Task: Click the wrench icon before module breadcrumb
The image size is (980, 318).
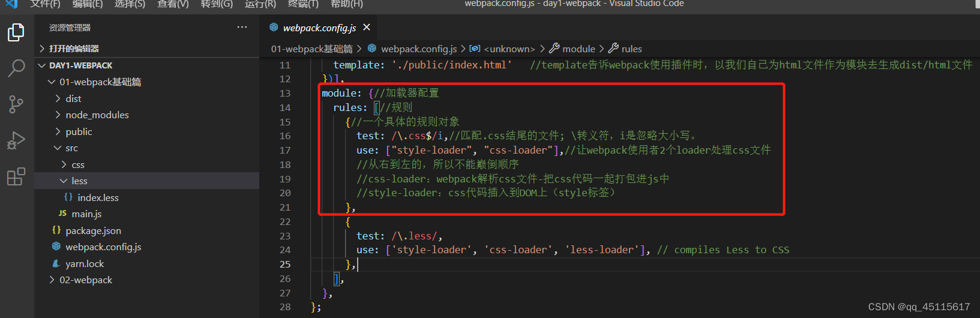Action: pos(554,49)
